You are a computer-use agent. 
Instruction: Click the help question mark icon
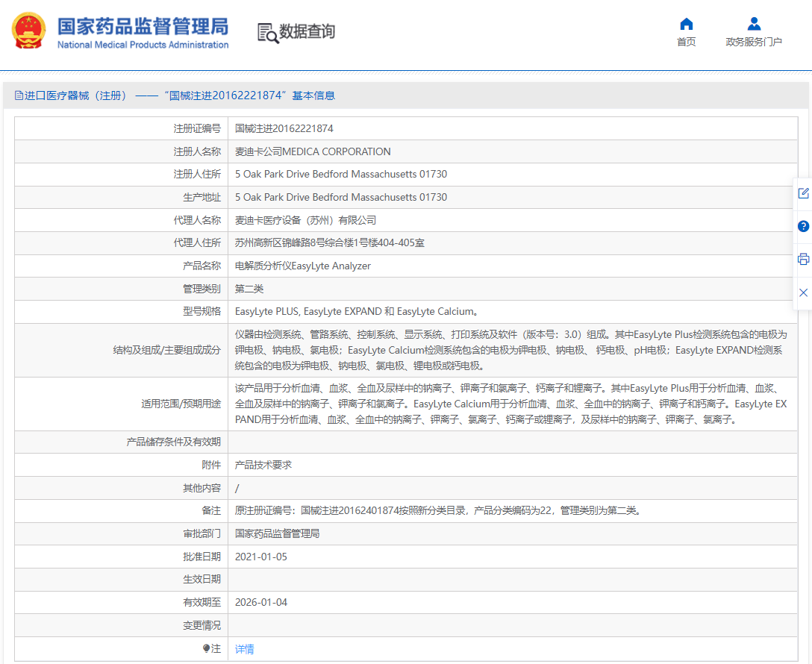tap(803, 226)
